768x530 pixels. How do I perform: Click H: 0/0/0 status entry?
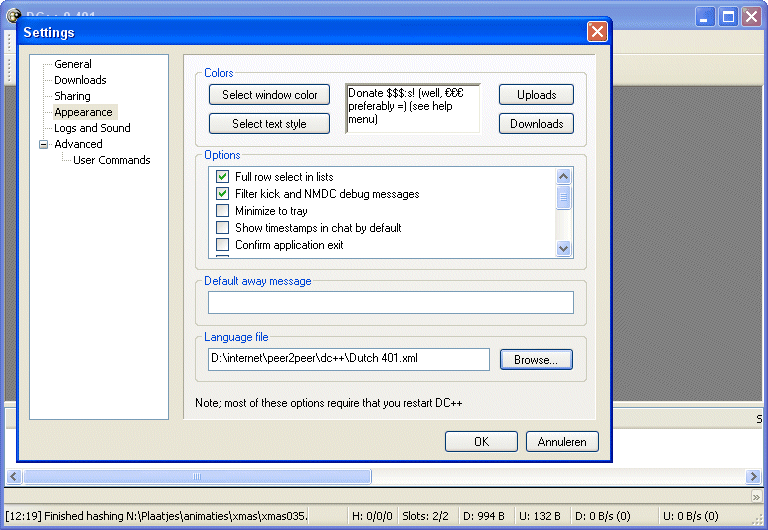[372, 516]
